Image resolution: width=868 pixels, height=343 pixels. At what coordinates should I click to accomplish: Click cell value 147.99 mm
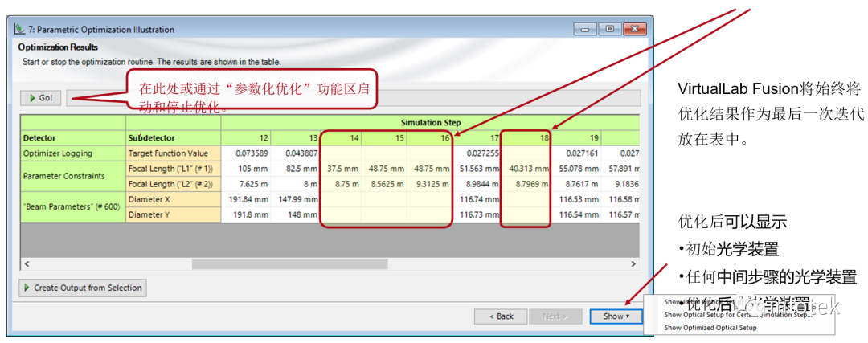pyautogui.click(x=295, y=199)
